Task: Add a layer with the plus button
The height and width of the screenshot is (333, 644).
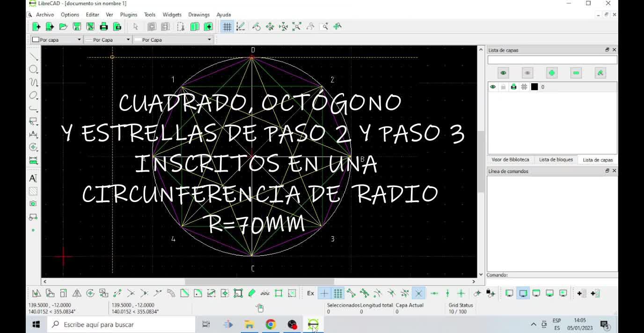Action: [x=552, y=73]
